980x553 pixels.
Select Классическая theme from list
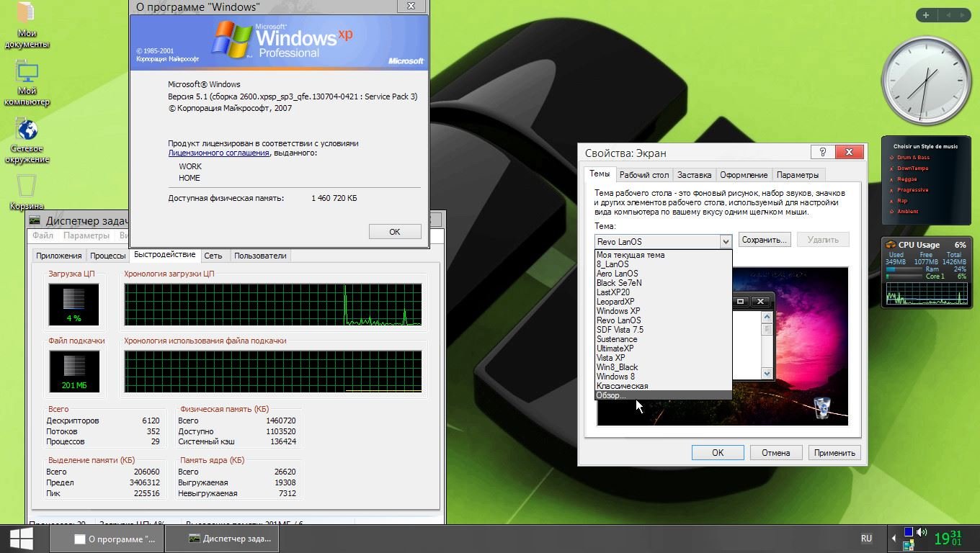[x=663, y=386]
